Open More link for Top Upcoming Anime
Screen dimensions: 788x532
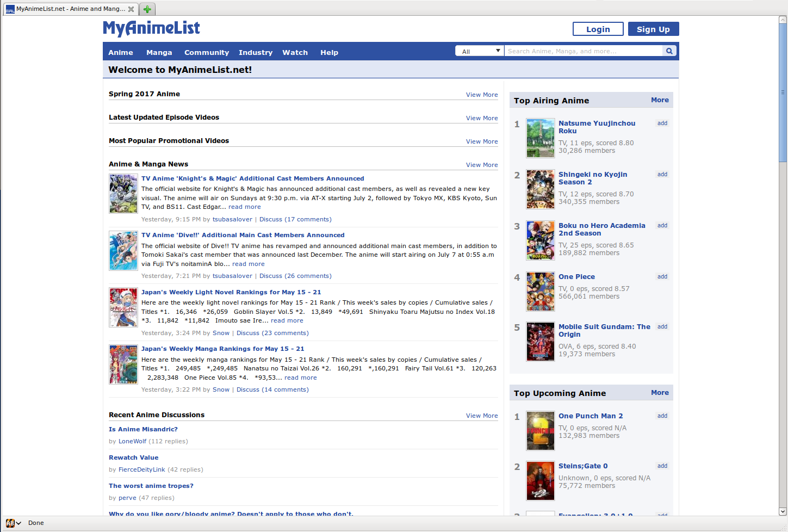tap(660, 393)
